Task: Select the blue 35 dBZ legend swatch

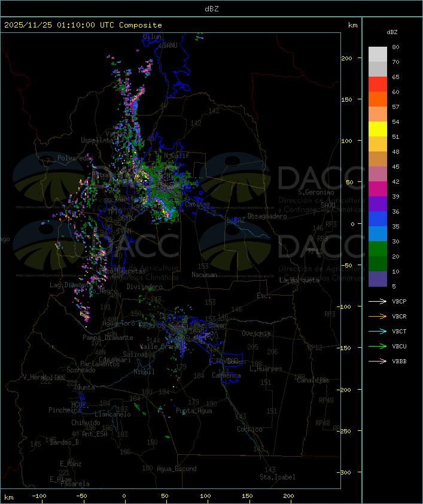Action: click(378, 219)
